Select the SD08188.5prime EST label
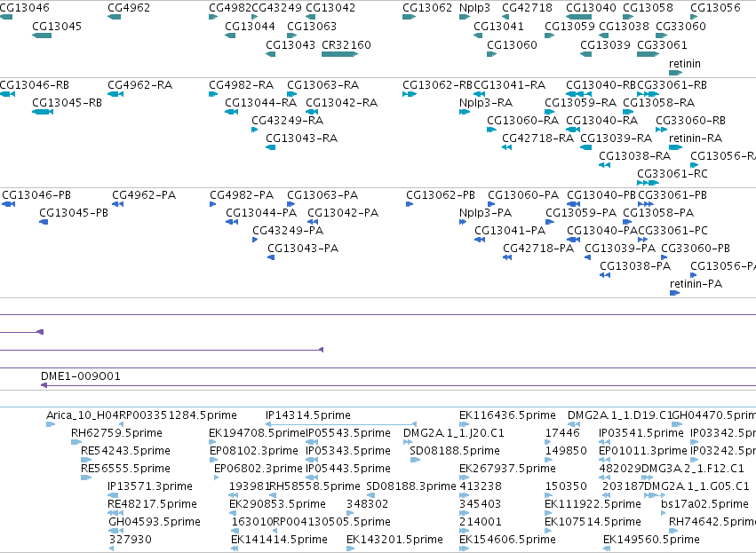The width and height of the screenshot is (756, 553). click(455, 451)
